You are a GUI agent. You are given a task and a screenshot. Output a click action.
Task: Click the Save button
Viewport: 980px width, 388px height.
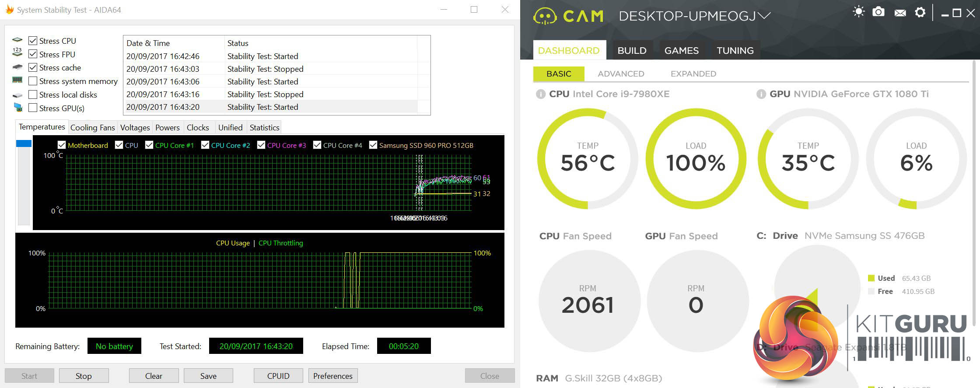coord(208,376)
